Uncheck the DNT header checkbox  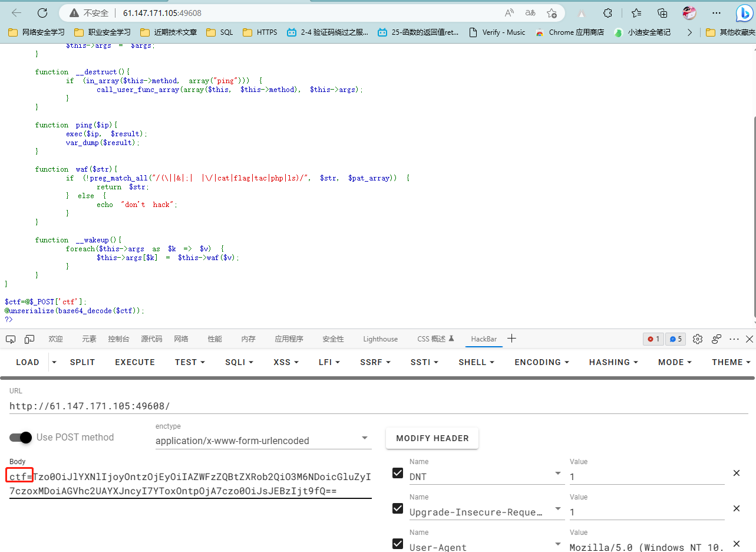point(398,473)
